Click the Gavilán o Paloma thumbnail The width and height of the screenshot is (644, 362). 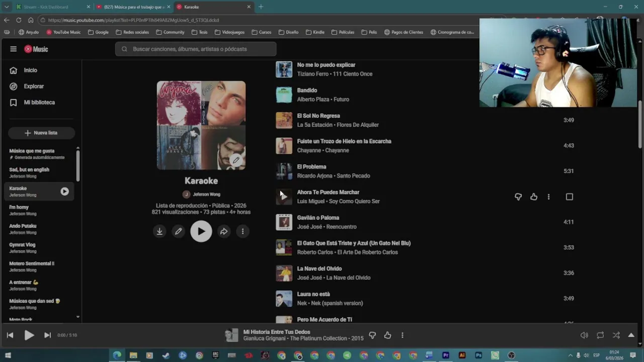(x=284, y=222)
